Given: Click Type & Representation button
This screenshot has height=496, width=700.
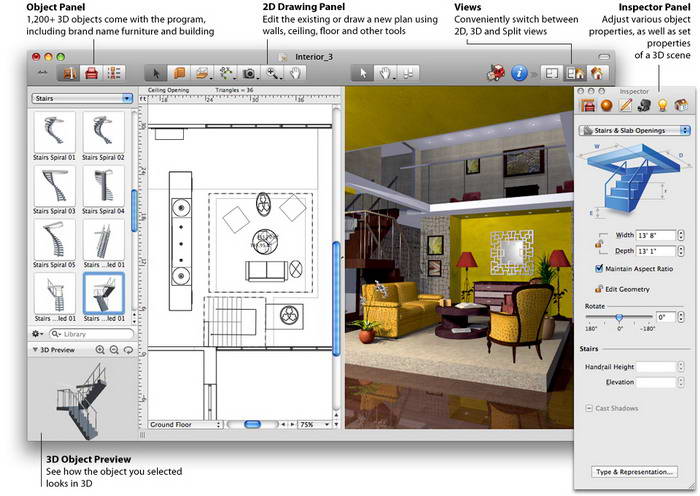Looking at the screenshot, I should [634, 472].
